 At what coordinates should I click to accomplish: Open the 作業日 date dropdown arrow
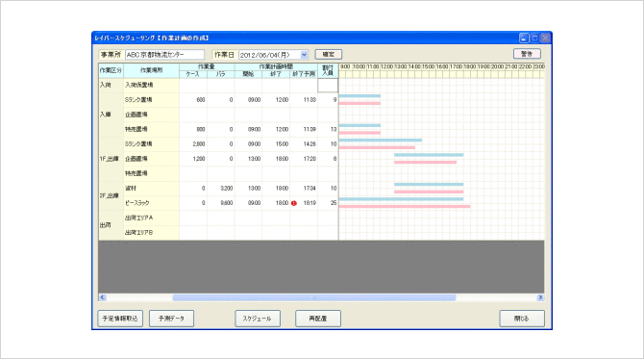click(x=304, y=55)
